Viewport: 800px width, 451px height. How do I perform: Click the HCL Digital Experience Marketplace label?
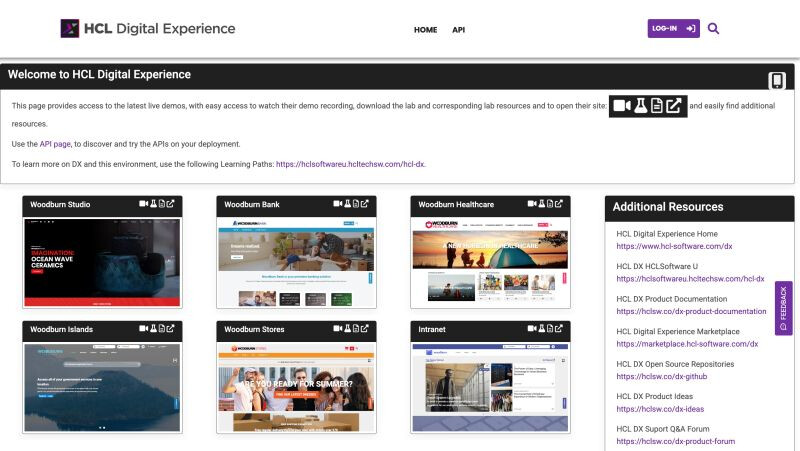(x=678, y=332)
